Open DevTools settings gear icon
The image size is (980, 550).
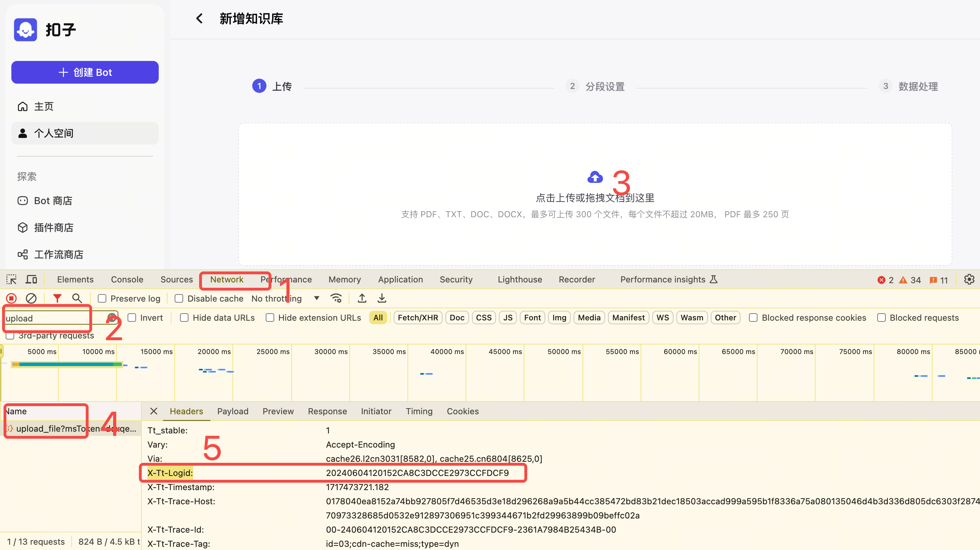point(969,279)
